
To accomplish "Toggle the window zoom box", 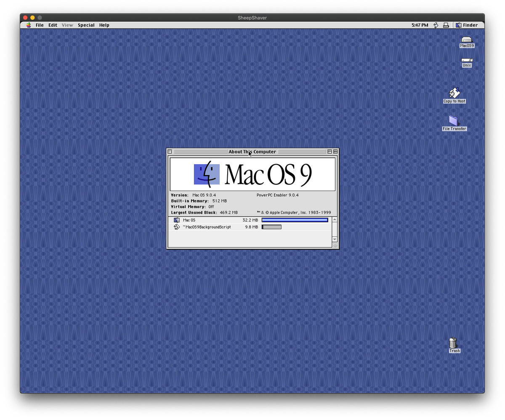I will tap(330, 152).
